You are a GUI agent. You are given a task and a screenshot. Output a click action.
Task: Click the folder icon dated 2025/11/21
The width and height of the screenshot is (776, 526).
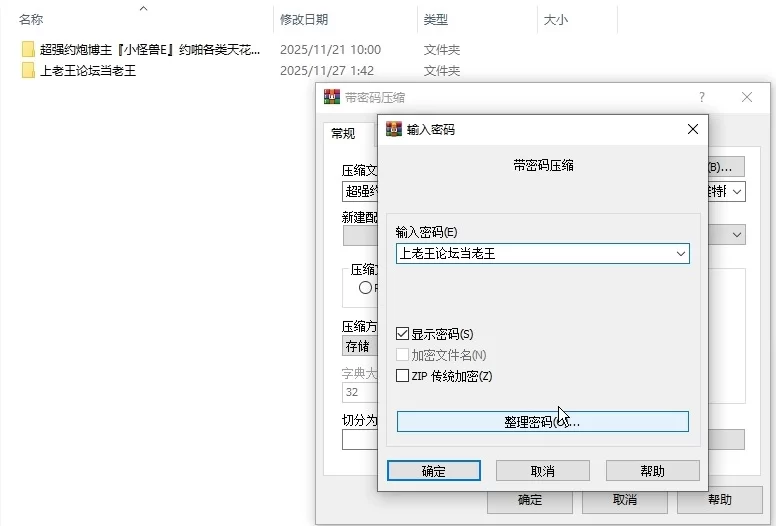coord(28,50)
